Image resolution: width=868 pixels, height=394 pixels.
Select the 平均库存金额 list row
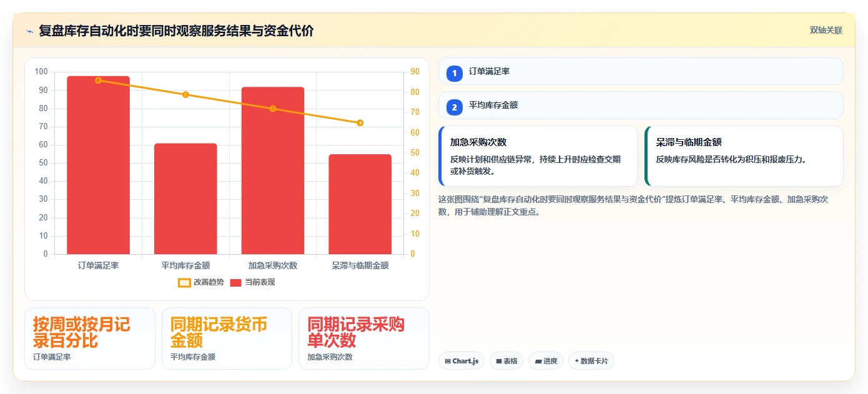[641, 105]
